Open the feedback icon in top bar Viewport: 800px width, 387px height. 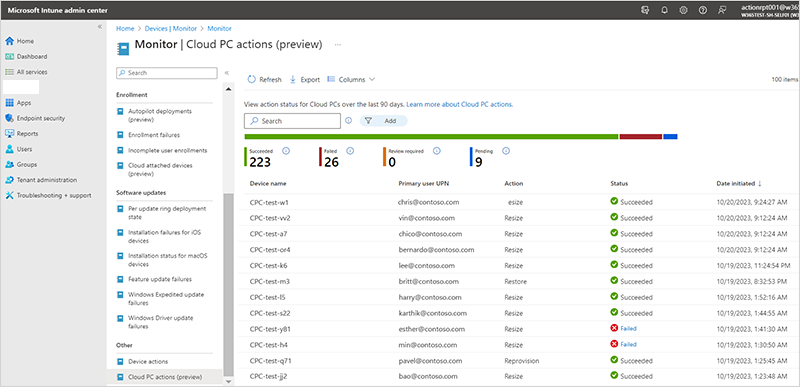721,10
